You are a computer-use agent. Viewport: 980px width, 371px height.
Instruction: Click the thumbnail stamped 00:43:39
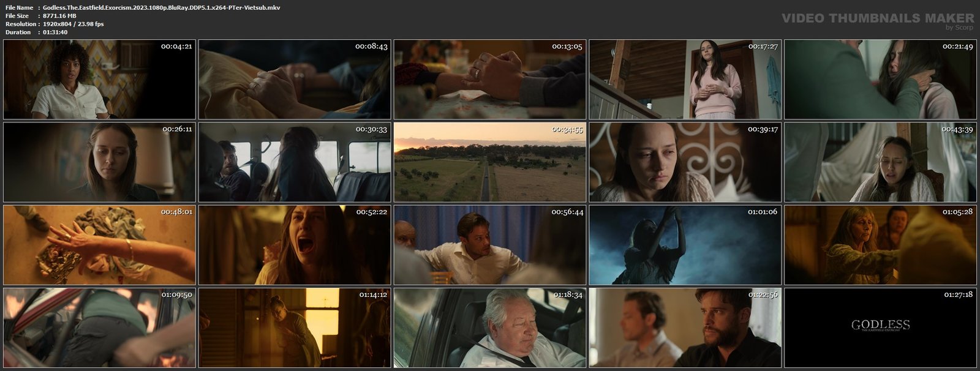point(881,162)
